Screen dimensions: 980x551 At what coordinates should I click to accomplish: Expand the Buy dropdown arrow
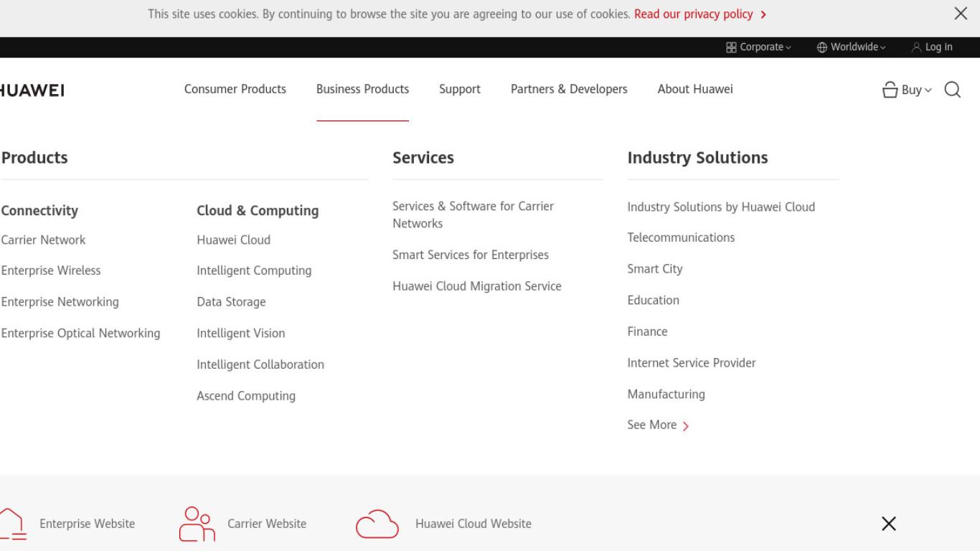point(928,90)
